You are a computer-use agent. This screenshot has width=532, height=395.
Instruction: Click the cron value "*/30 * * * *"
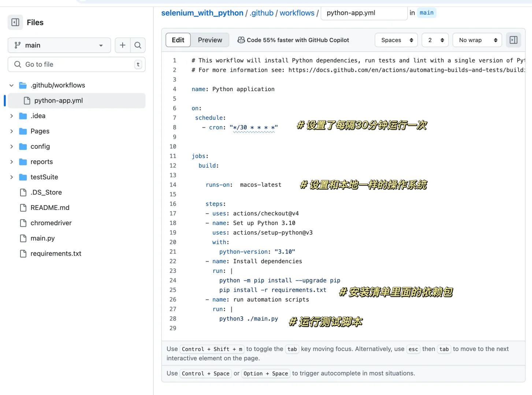coord(254,128)
